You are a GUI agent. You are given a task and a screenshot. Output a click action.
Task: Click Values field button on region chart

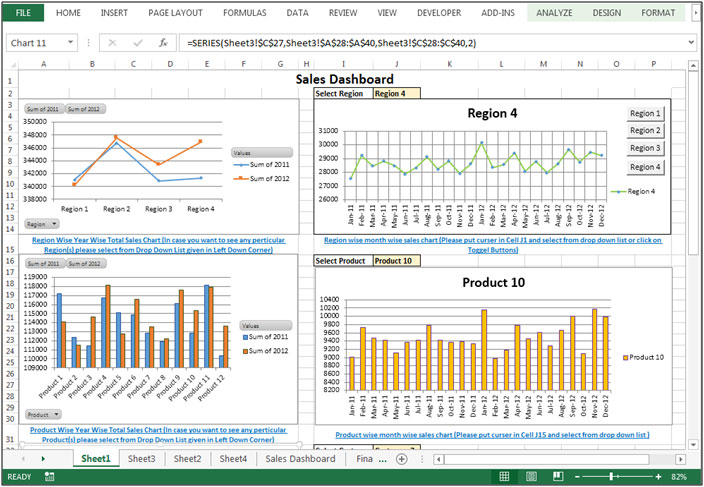pos(262,153)
